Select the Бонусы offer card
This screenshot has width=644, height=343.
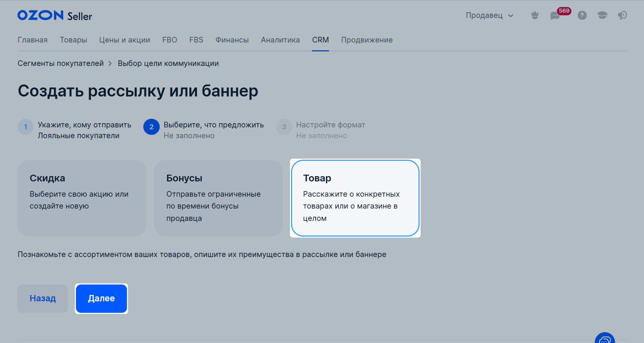tap(218, 198)
